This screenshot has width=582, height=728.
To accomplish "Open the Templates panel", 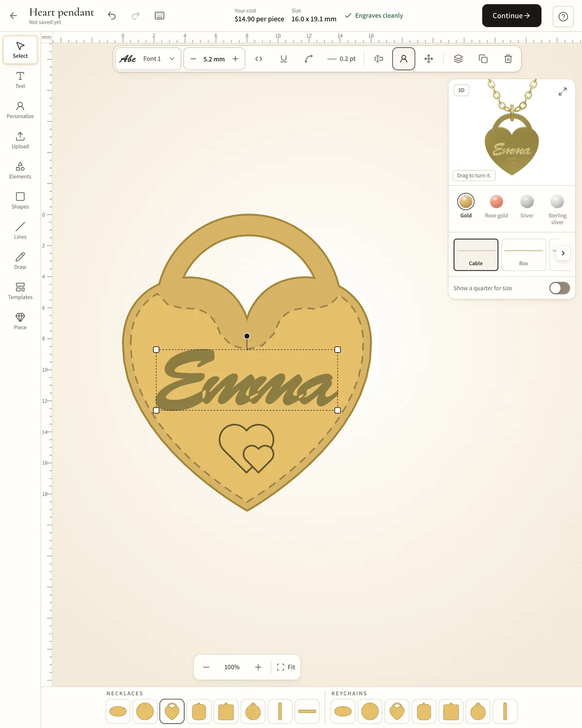I will 20,291.
